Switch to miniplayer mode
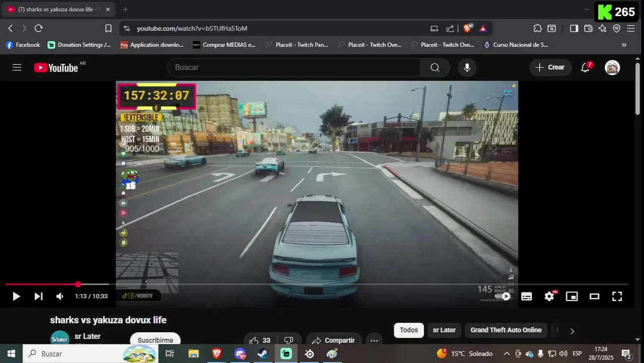 coord(572,296)
